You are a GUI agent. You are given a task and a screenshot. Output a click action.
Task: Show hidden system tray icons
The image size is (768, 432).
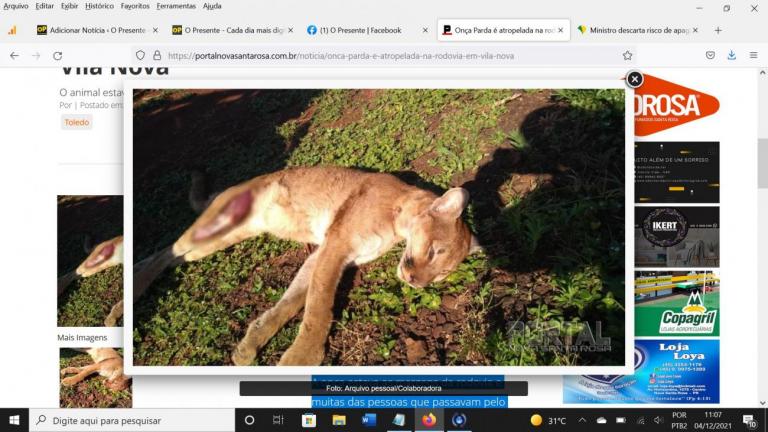pos(582,420)
